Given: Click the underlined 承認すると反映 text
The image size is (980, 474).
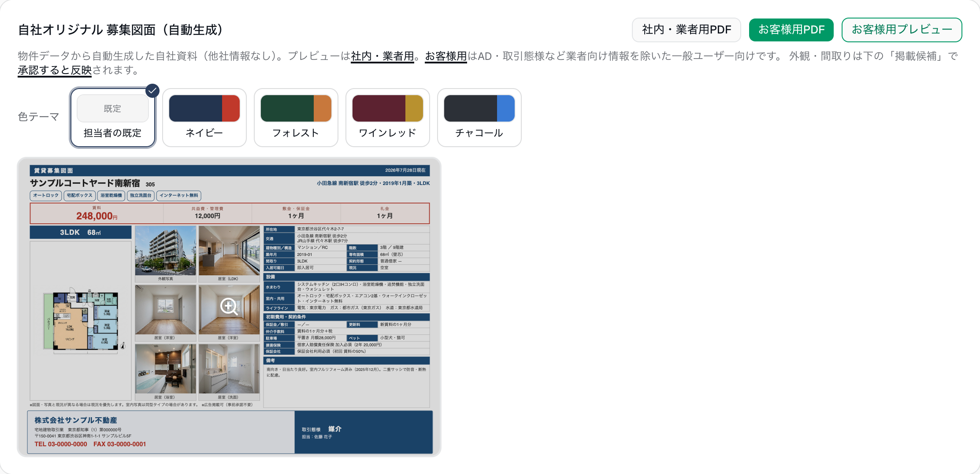Looking at the screenshot, I should [55, 70].
